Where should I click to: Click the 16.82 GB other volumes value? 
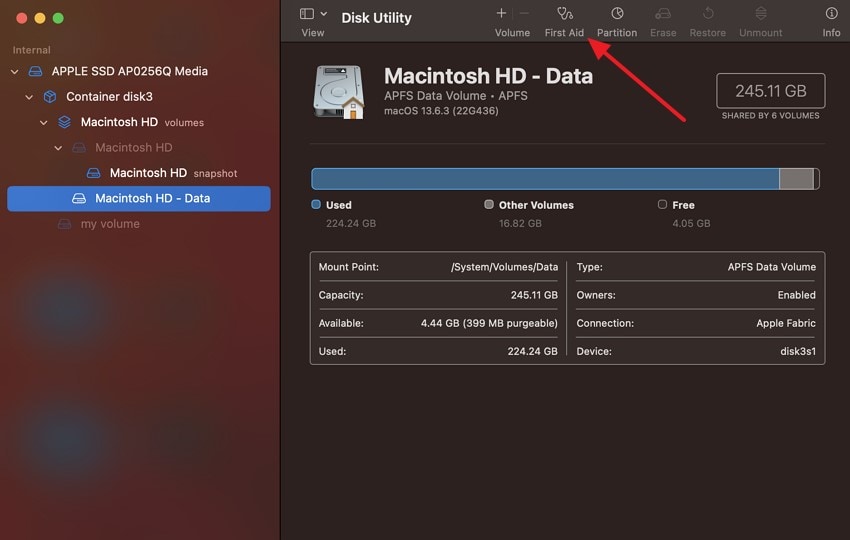(x=520, y=223)
